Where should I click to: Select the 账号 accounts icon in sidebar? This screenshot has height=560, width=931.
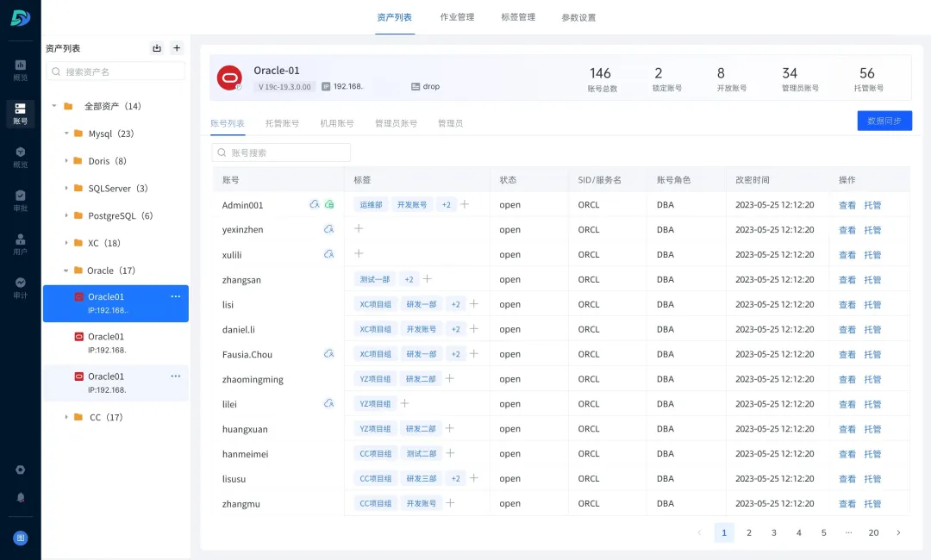19,115
